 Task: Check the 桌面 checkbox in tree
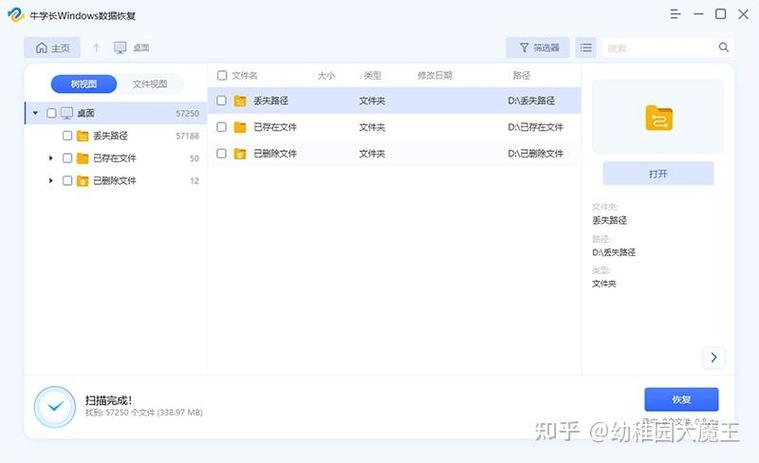(51, 113)
